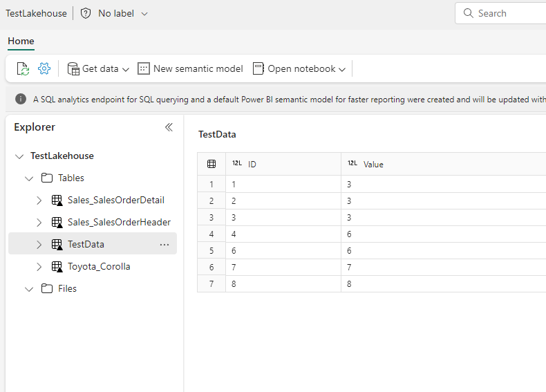
Task: Select the Tables folder label
Action: tap(71, 178)
